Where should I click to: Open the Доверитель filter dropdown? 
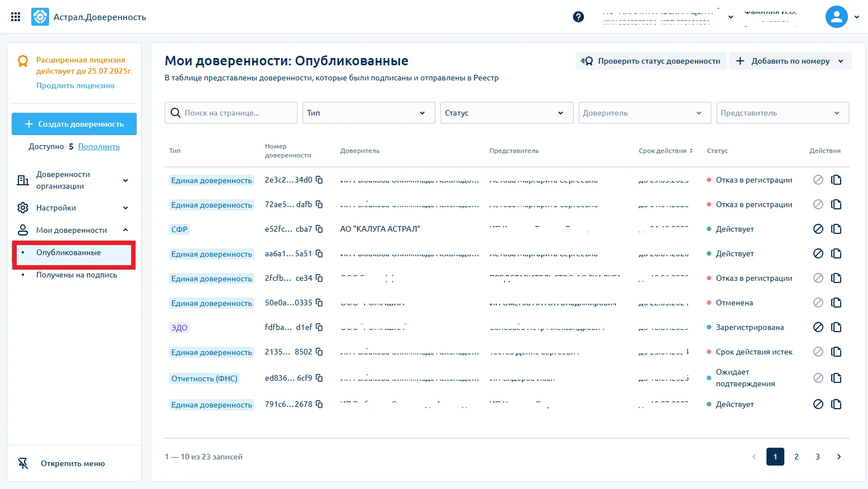[x=645, y=113]
